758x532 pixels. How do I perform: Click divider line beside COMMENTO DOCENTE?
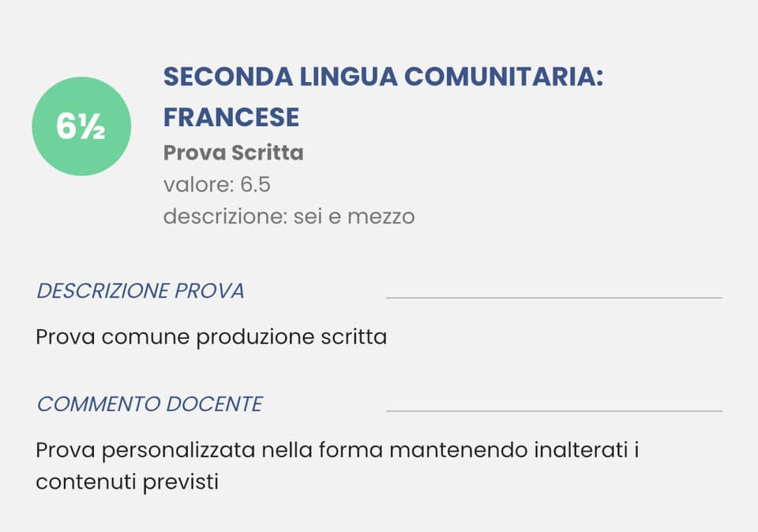pos(554,411)
